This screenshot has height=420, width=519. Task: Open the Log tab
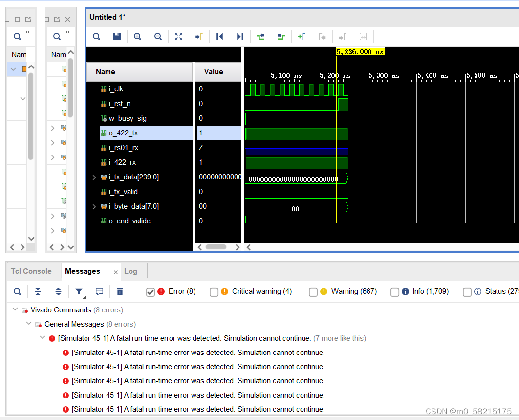pyautogui.click(x=130, y=271)
